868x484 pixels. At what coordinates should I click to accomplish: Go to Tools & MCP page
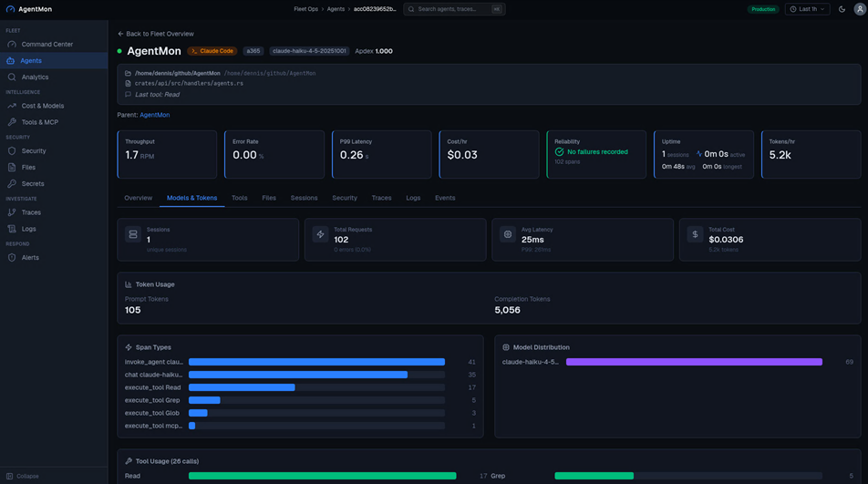click(39, 122)
